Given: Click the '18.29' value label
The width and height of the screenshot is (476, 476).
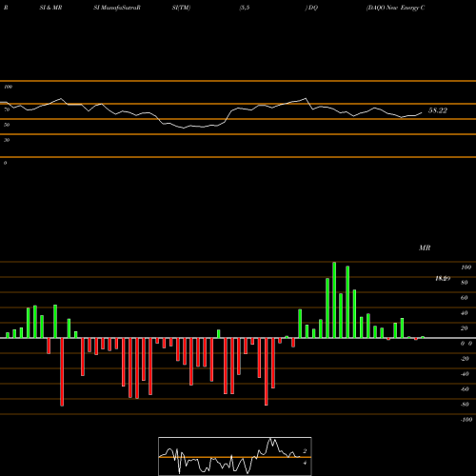Looking at the screenshot, I should point(443,279).
